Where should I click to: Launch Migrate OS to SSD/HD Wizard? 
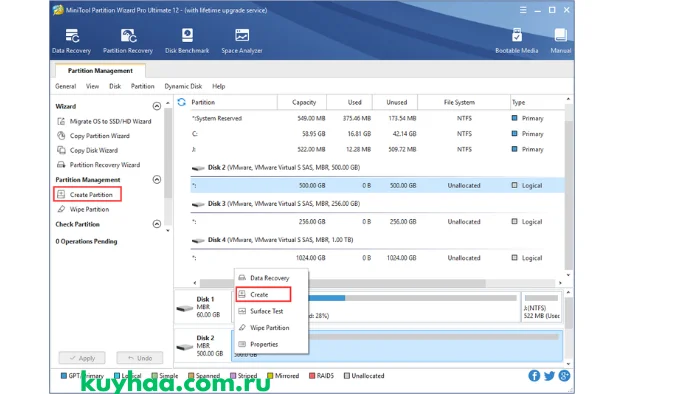coord(104,121)
